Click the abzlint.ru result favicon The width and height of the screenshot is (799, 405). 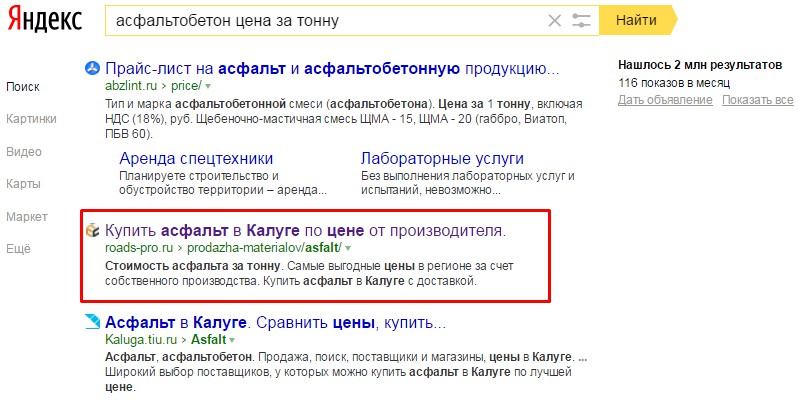point(92,68)
